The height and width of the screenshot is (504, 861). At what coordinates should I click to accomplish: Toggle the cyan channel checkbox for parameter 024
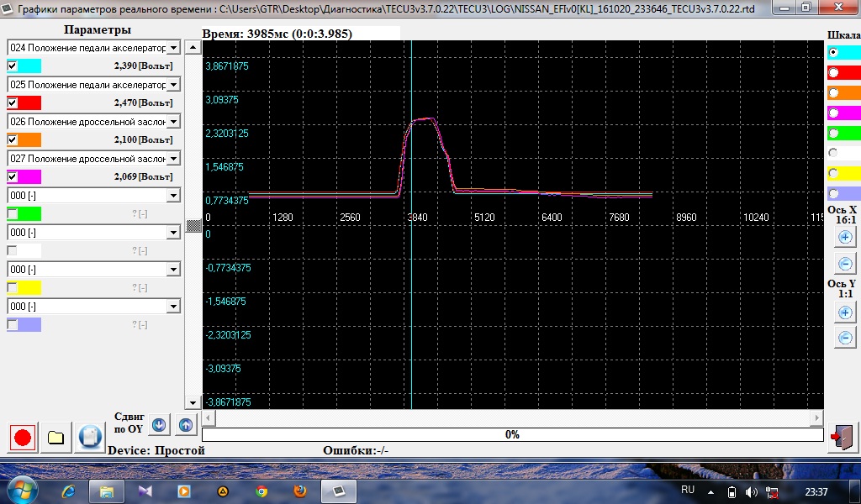[x=13, y=66]
